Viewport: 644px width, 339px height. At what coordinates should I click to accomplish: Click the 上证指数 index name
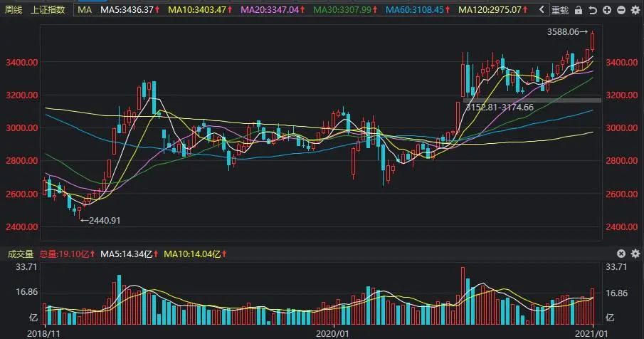(48, 9)
